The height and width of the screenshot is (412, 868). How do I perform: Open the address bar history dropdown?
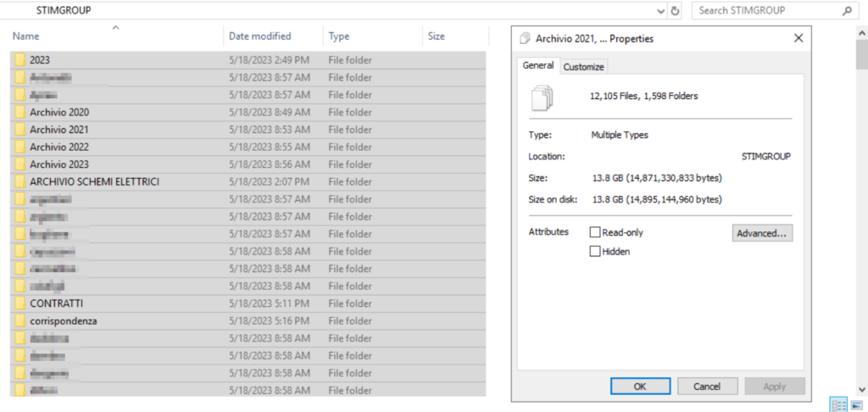[x=661, y=11]
